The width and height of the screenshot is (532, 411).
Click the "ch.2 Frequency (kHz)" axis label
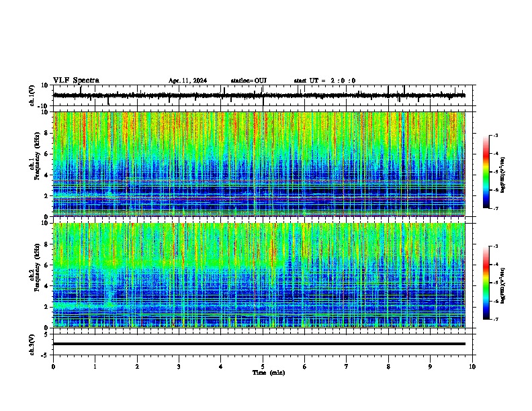pos(34,267)
